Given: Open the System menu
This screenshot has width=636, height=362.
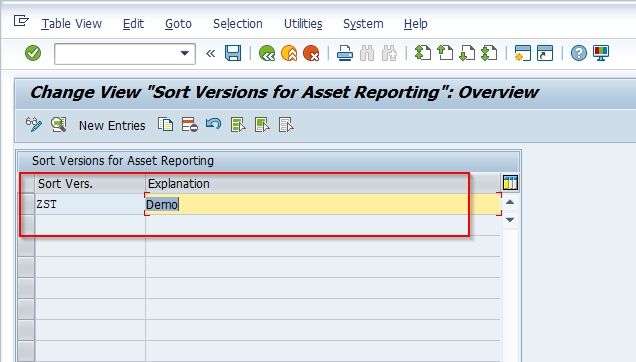Looking at the screenshot, I should (363, 24).
